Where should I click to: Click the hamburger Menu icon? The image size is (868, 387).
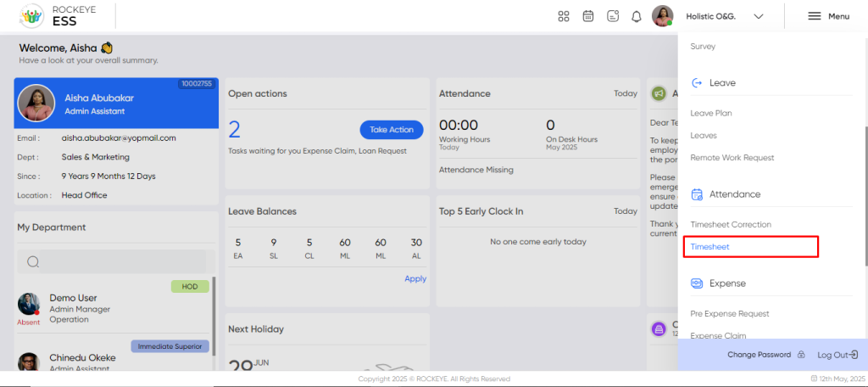tap(815, 17)
